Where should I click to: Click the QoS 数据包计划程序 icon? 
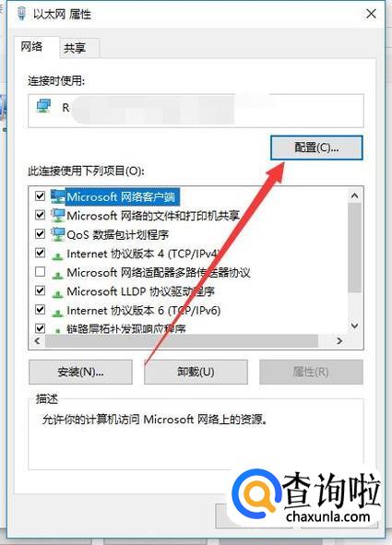(x=58, y=234)
